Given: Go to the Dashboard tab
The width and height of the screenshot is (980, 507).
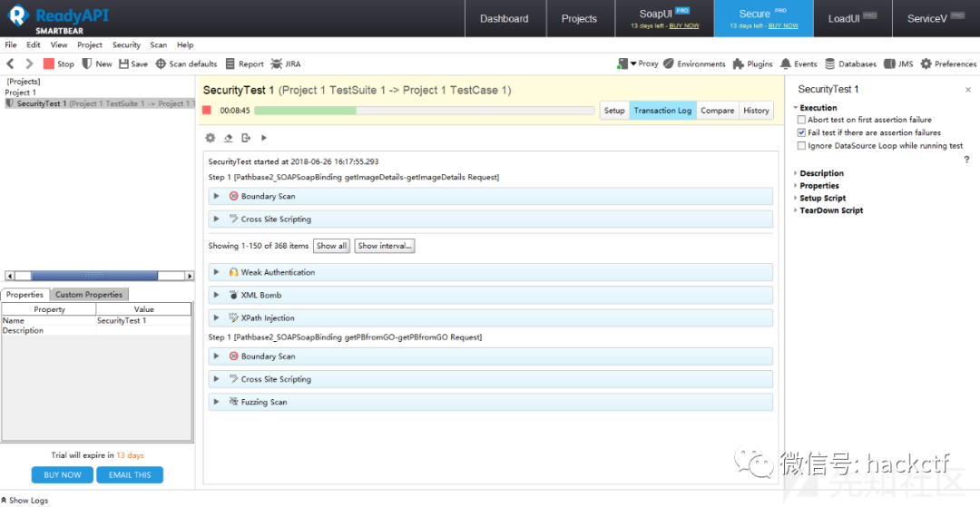Looking at the screenshot, I should (505, 19).
